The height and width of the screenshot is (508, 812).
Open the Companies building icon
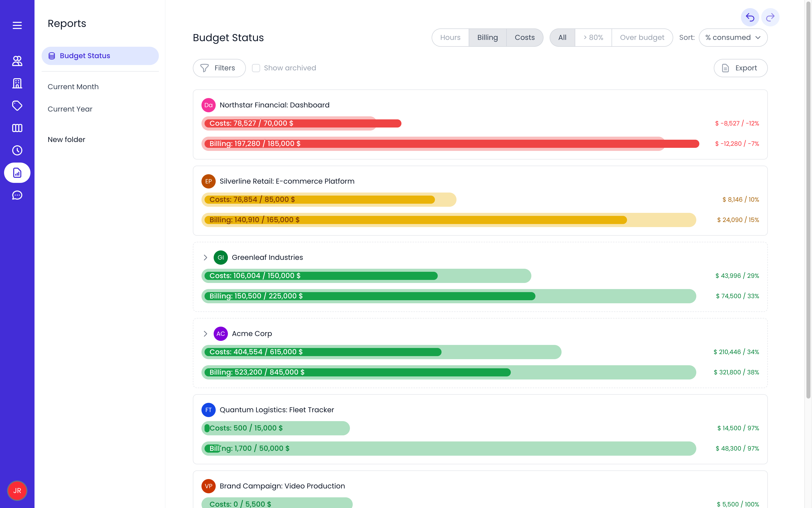pos(17,83)
